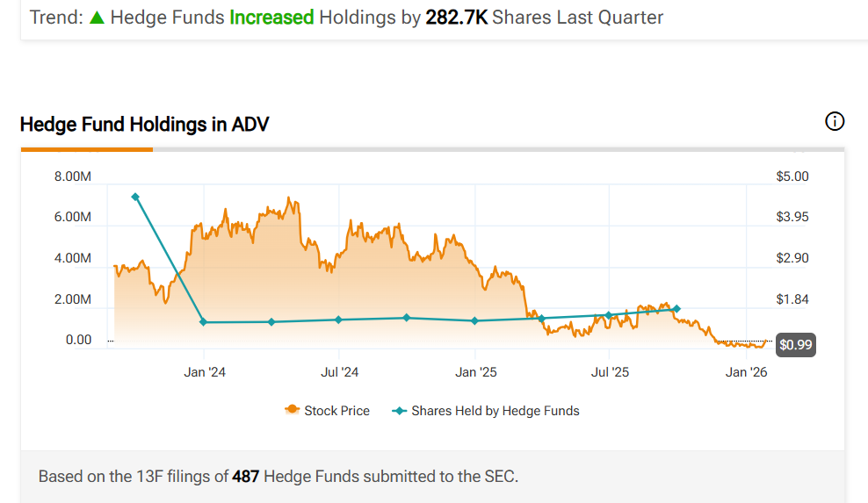Toggle the Stock Price series label
This screenshot has height=503, width=868.
[336, 411]
